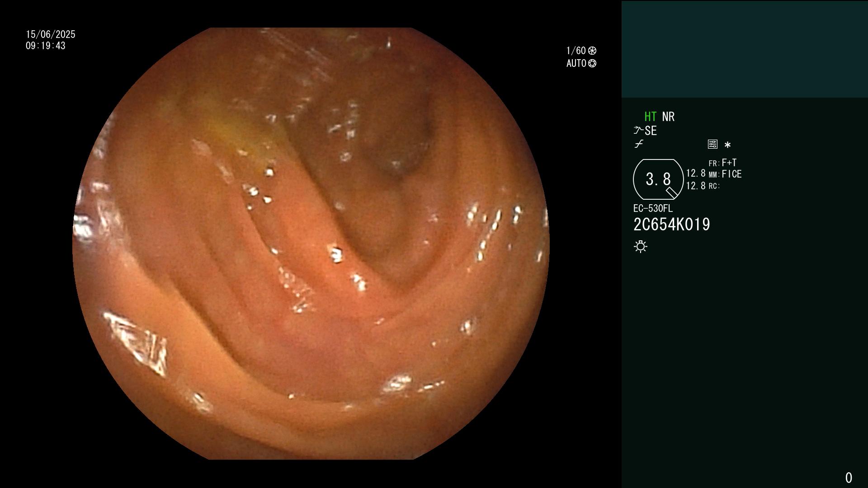Click the tone curve icon below SE
This screenshot has width=868, height=488.
[x=639, y=144]
